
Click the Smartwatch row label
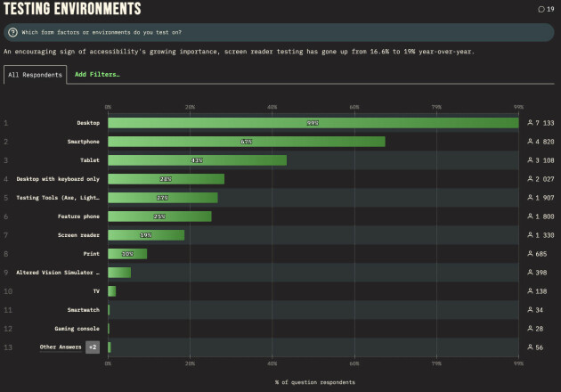point(84,310)
